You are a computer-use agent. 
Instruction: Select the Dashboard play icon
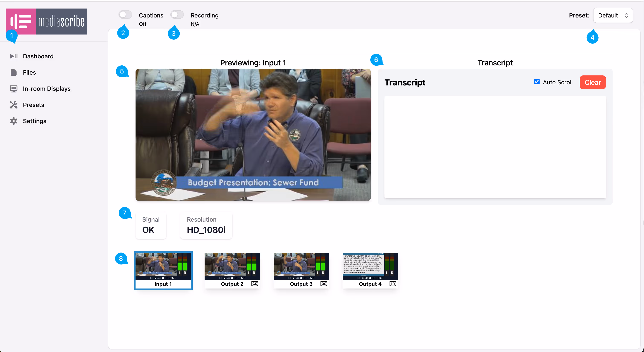[x=14, y=56]
